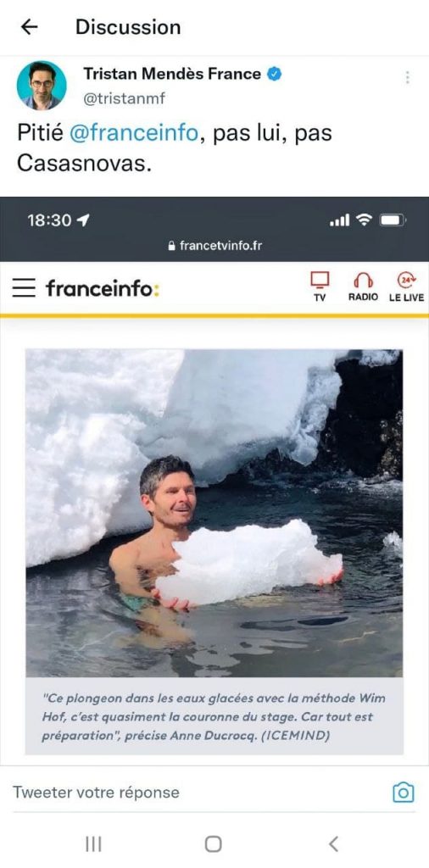This screenshot has height=868, width=429.
Task: Tap the Tristan Mendès France display name
Action: pos(172,74)
